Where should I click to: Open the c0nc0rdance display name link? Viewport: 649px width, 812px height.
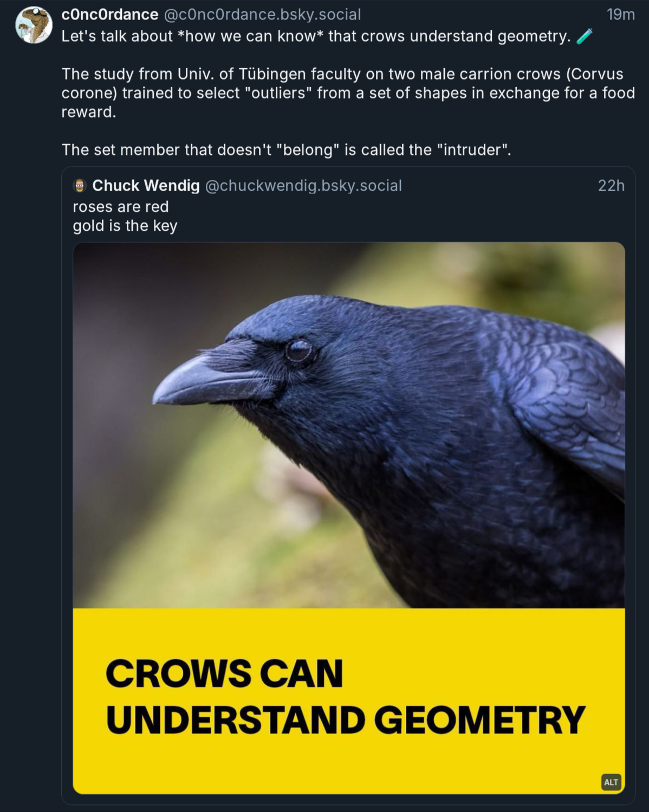[109, 15]
